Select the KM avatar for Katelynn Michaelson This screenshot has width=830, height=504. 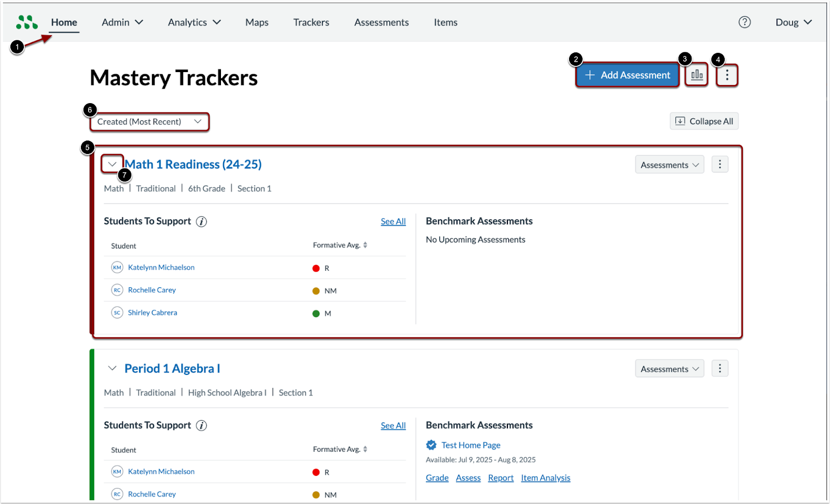pos(117,267)
